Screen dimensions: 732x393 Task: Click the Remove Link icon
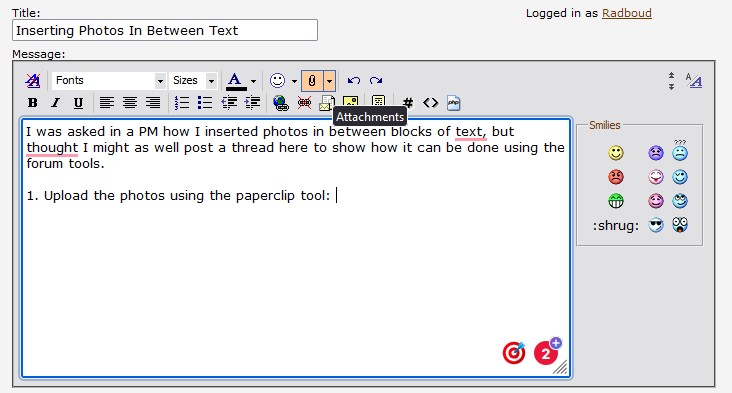click(x=304, y=103)
